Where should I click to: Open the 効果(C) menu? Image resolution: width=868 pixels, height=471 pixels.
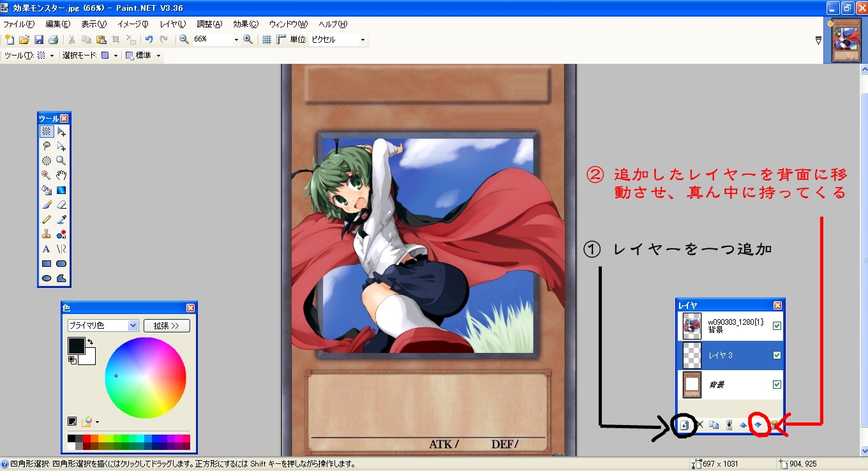246,24
